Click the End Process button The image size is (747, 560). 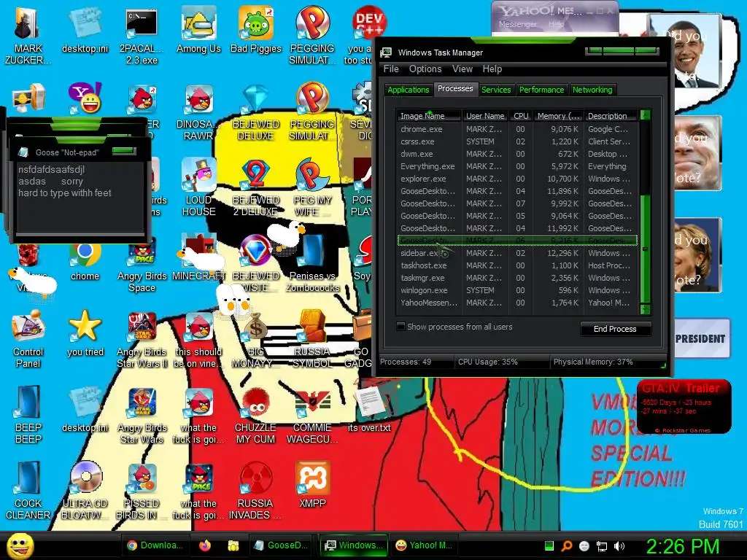(615, 329)
